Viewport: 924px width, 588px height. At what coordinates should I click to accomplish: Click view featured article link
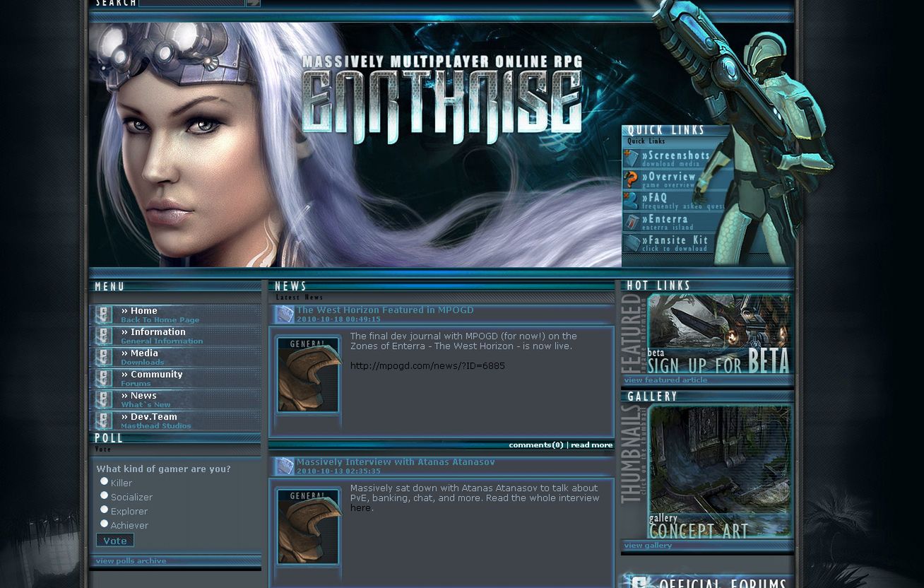665,380
